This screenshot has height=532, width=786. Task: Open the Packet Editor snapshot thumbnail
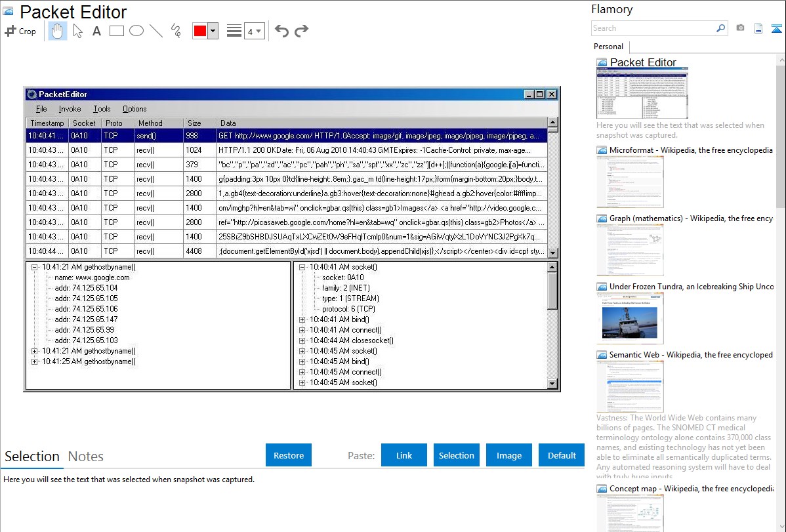[642, 93]
